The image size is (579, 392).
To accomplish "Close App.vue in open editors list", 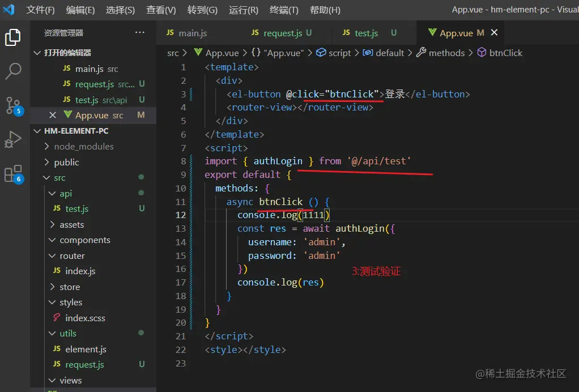I will (x=53, y=115).
